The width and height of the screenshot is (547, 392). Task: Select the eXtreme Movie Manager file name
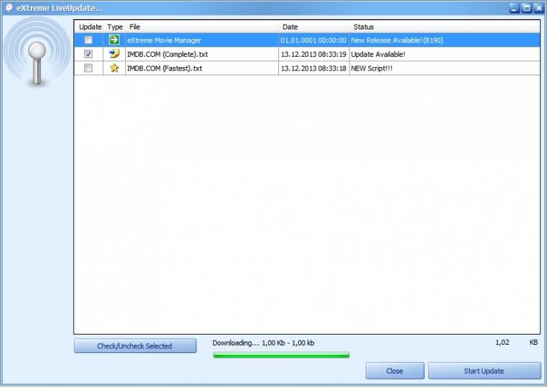click(x=164, y=40)
